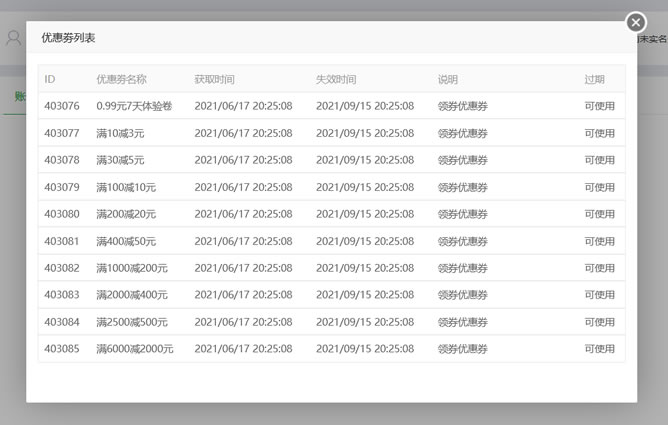
Task: Select the 0.99元7天体验卷 coupon row
Action: coord(134,106)
